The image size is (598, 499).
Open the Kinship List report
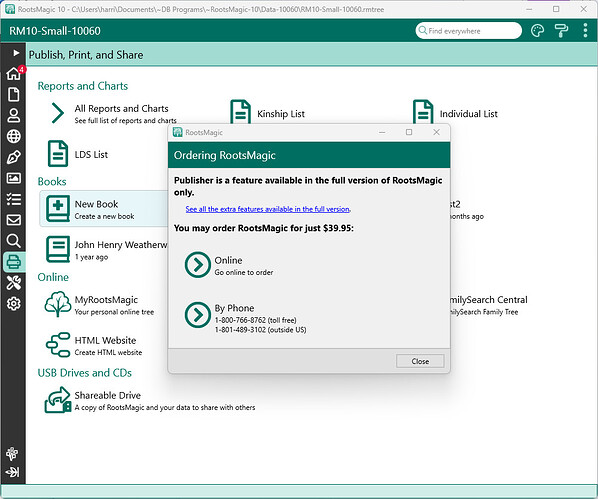268,113
